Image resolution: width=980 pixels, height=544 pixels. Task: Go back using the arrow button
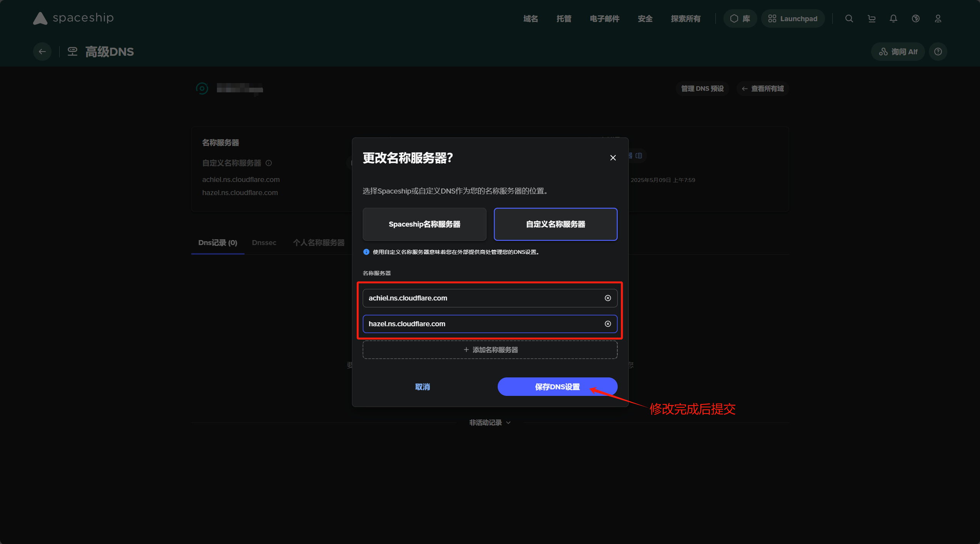42,52
